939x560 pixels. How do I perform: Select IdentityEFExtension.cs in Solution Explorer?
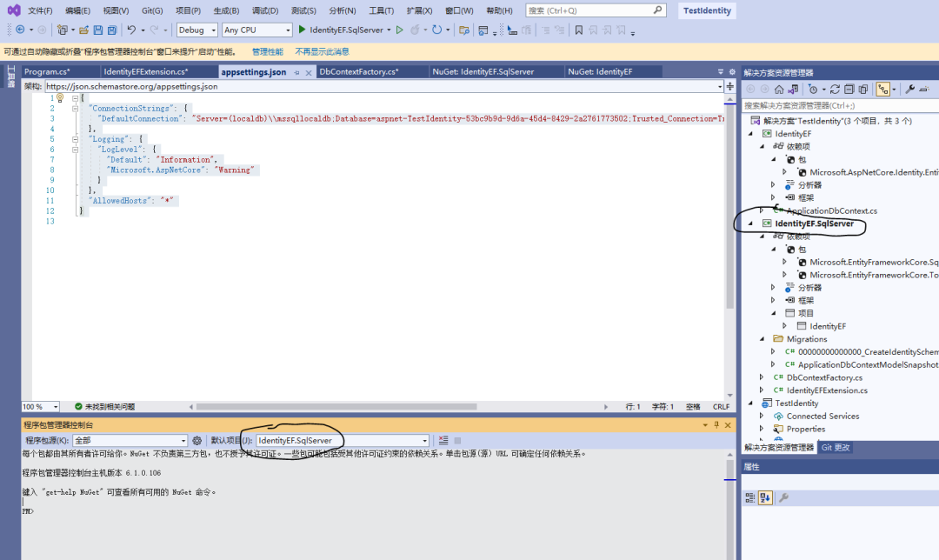[827, 390]
